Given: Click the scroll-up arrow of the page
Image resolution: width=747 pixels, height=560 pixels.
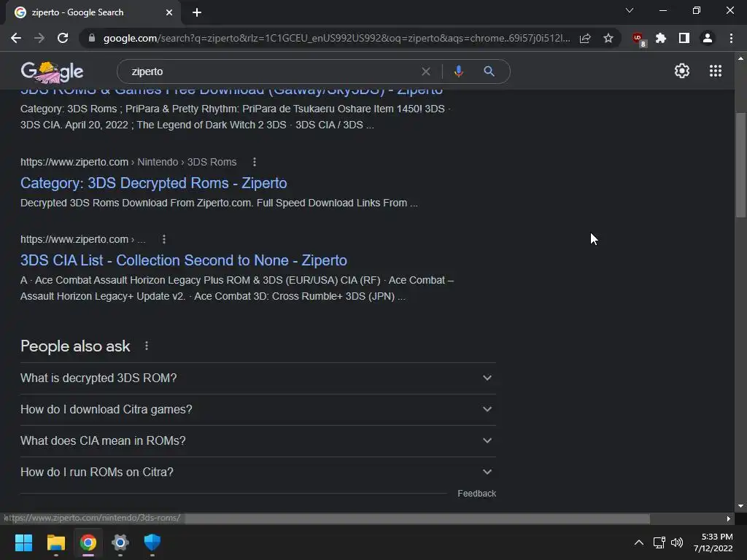Looking at the screenshot, I should click(x=740, y=58).
